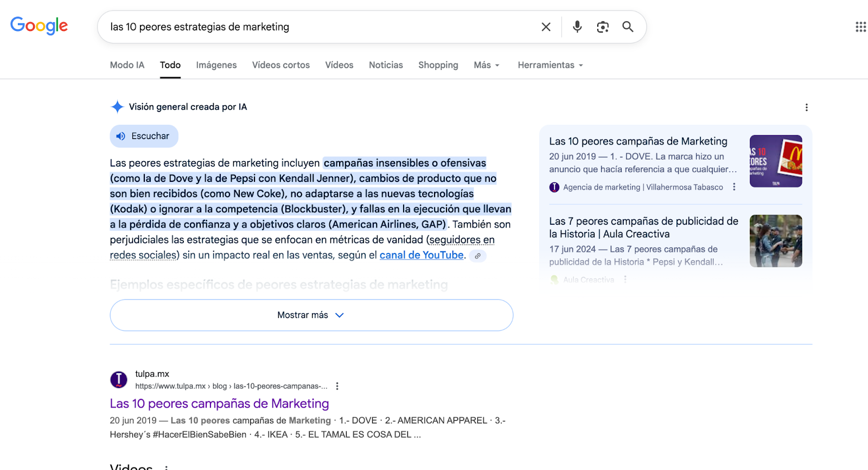Open the Más dropdown menu

click(486, 65)
